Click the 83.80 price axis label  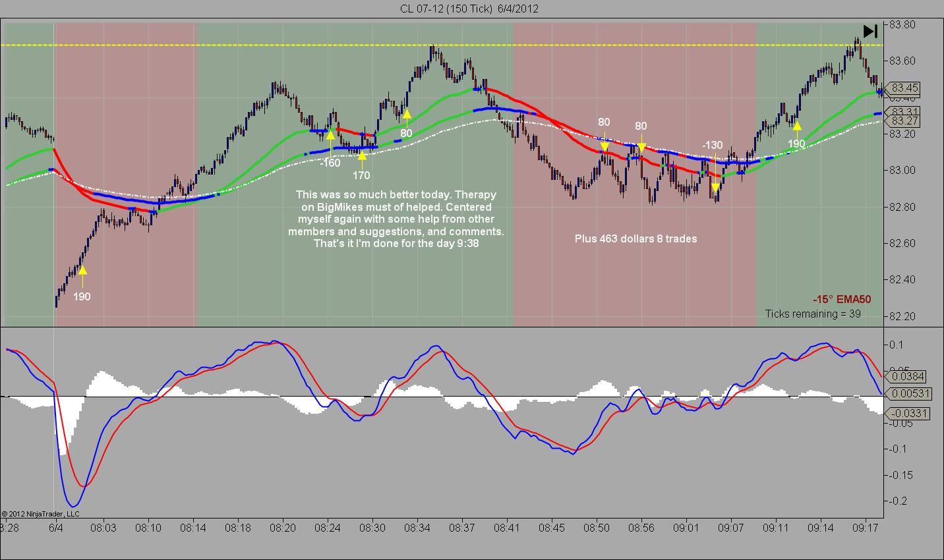[902, 24]
